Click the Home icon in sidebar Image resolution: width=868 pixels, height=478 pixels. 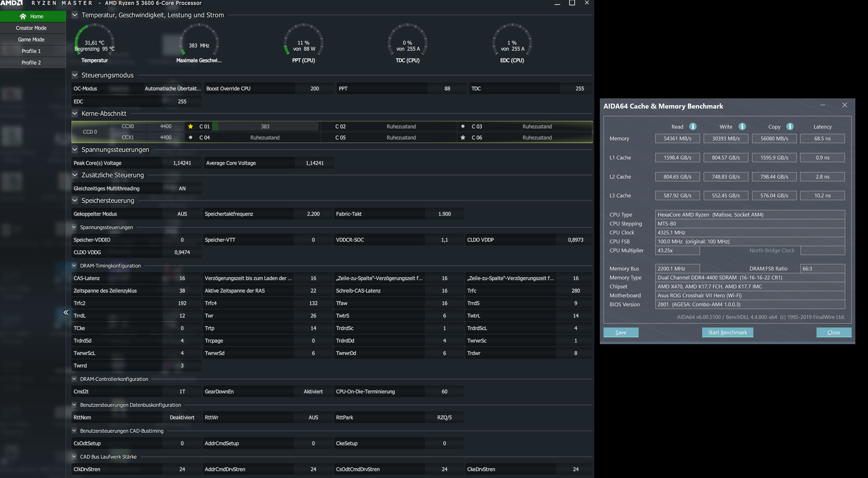(x=23, y=16)
